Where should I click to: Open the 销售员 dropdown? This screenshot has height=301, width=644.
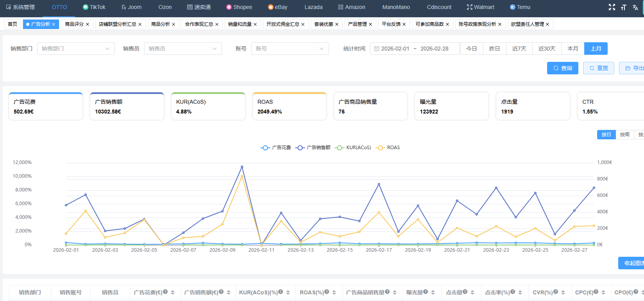183,49
